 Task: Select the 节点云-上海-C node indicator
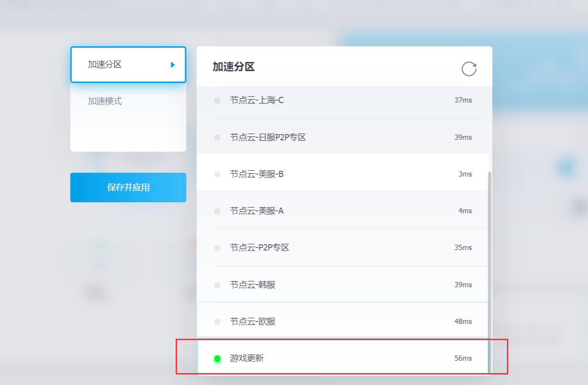point(217,100)
